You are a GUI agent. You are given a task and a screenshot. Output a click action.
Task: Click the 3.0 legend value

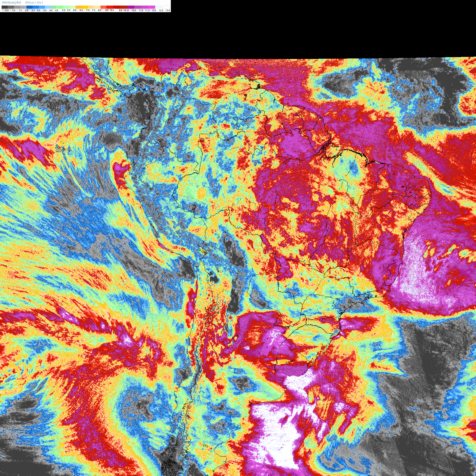click(38, 10)
